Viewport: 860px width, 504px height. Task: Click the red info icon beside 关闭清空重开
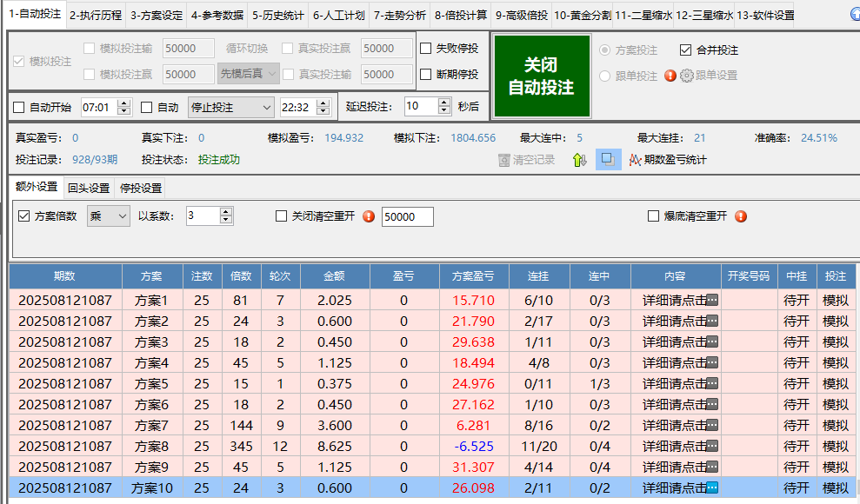(x=369, y=216)
